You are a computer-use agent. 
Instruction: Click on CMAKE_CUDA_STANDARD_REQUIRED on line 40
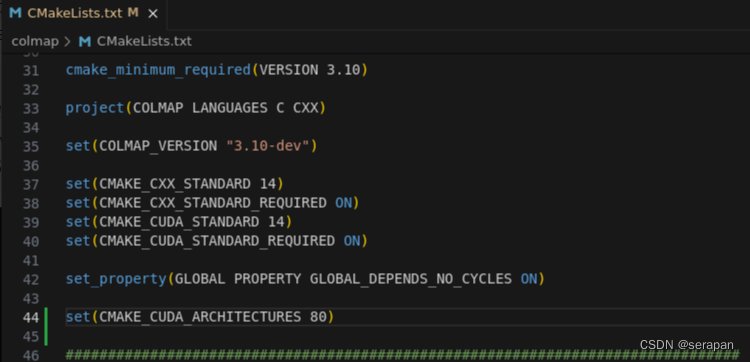217,241
